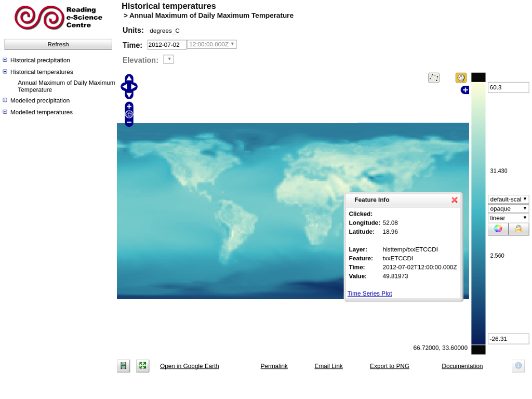Click the layer name histtemp/txxETCCDI
Image resolution: width=532 pixels, height=399 pixels.
(x=410, y=249)
